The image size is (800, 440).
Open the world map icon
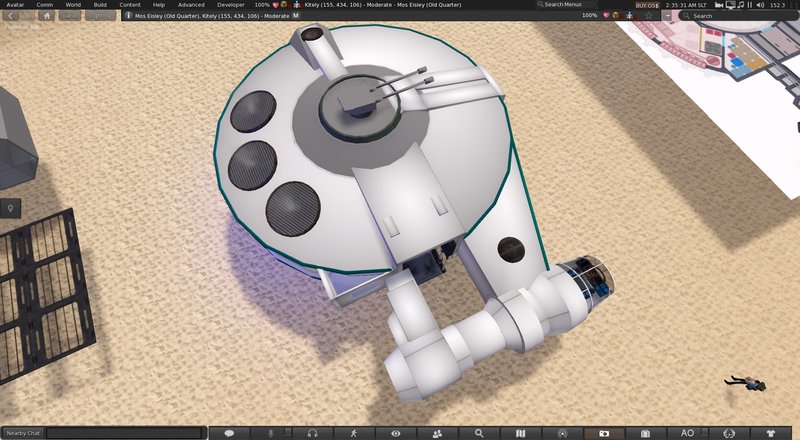click(520, 433)
